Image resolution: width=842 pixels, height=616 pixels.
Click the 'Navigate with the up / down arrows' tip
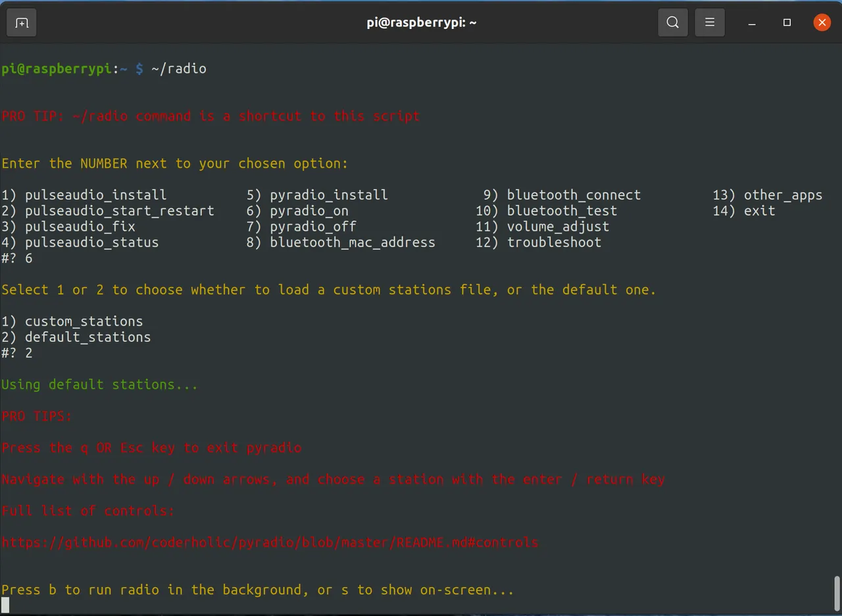click(x=333, y=479)
